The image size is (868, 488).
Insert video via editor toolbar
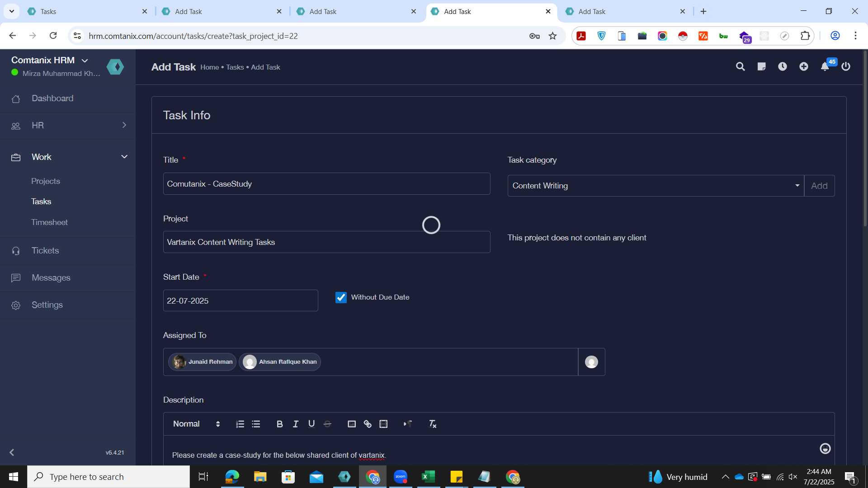point(383,424)
